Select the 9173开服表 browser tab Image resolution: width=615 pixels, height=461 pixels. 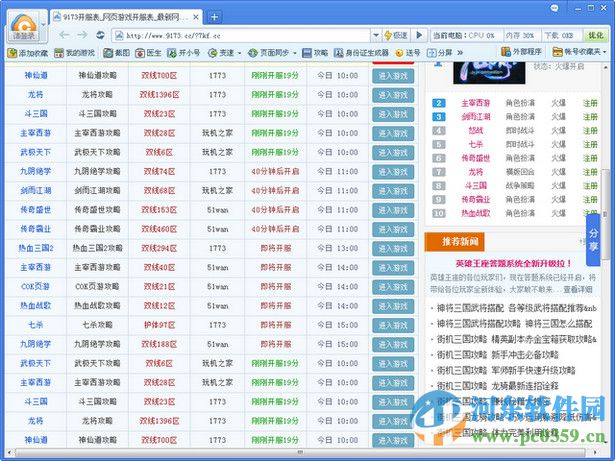126,17
